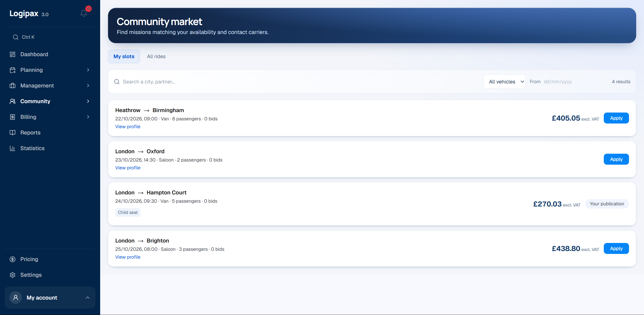This screenshot has height=315, width=644.
Task: Open Dashboard from the sidebar
Action: pos(50,54)
